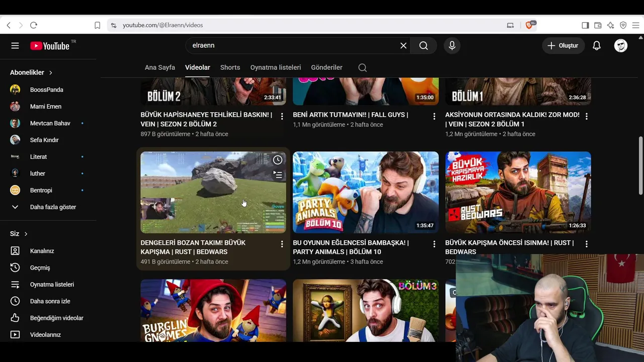The width and height of the screenshot is (644, 362).
Task: Open video title BÜYÜK HAPİSHANEYE TEHLİKELİ BASKIN
Action: [x=206, y=119]
